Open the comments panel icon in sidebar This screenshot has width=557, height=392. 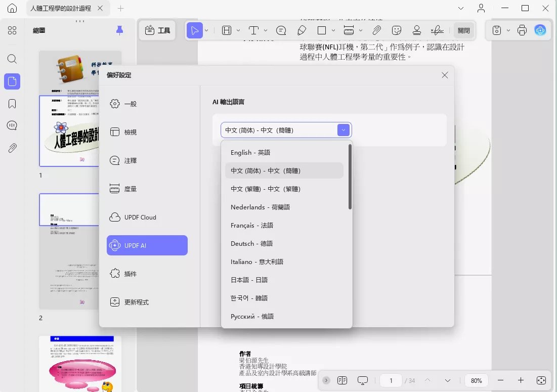point(12,125)
